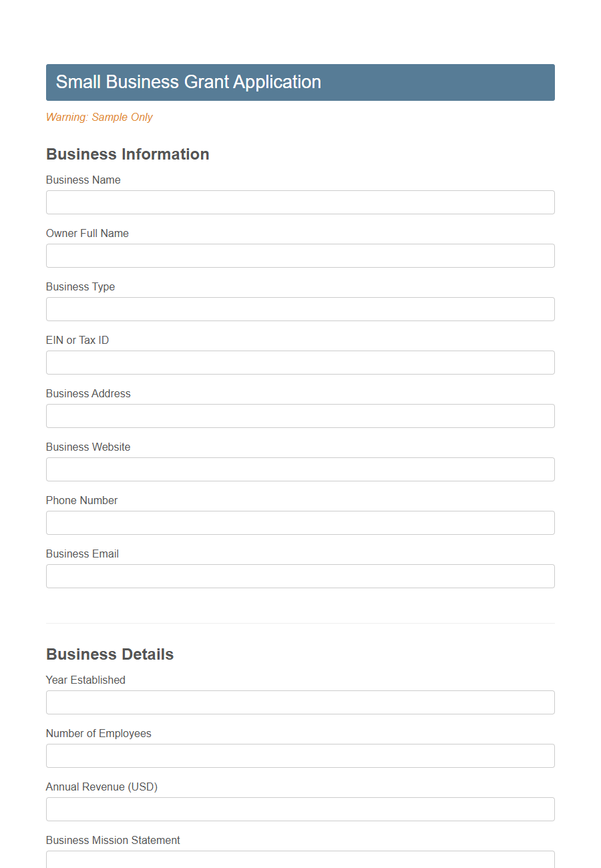The width and height of the screenshot is (601, 868).
Task: Click the Annual Revenue (USD) label
Action: pyautogui.click(x=102, y=787)
